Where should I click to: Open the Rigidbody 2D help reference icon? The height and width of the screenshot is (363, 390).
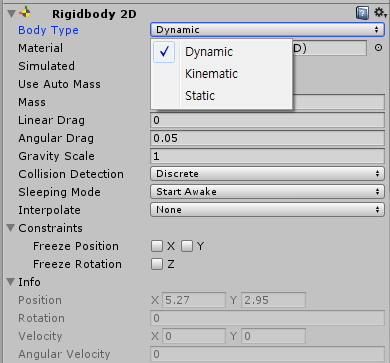(362, 13)
